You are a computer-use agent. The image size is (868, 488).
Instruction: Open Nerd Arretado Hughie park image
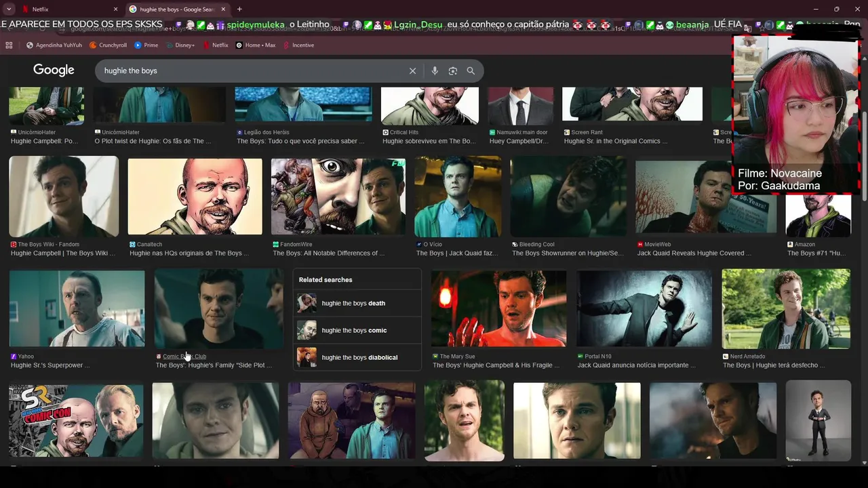click(x=786, y=308)
